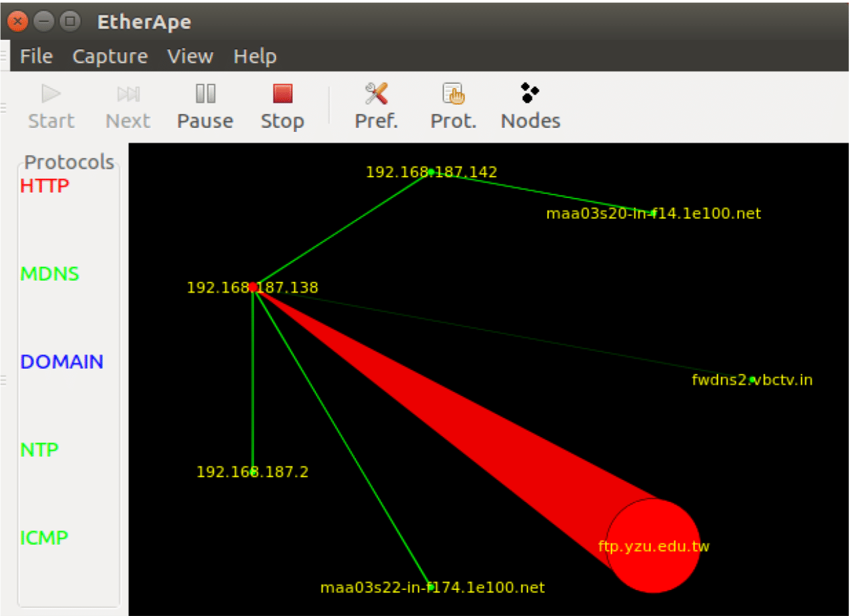Click the 192.168.187.142 node label
The image size is (851, 616).
pyautogui.click(x=432, y=172)
